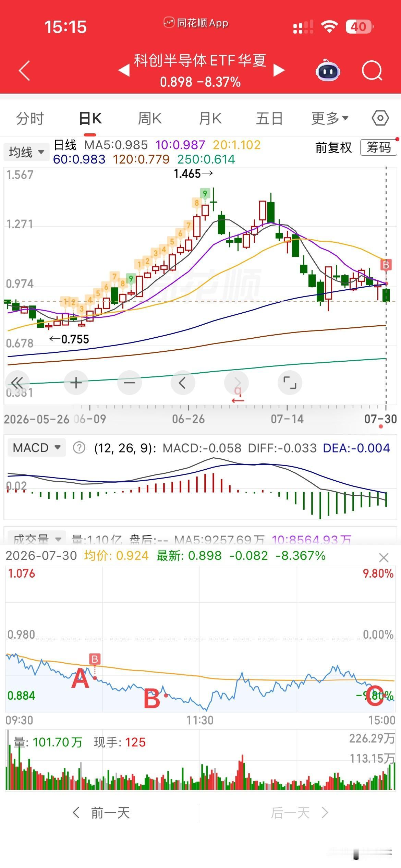Screen dimensions: 401x868
Task: Tap the 最新: 0.898 label
Action: [189, 555]
